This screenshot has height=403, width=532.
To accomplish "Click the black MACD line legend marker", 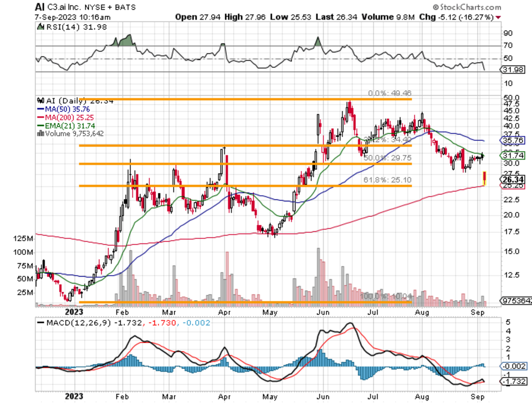I will pyautogui.click(x=40, y=324).
